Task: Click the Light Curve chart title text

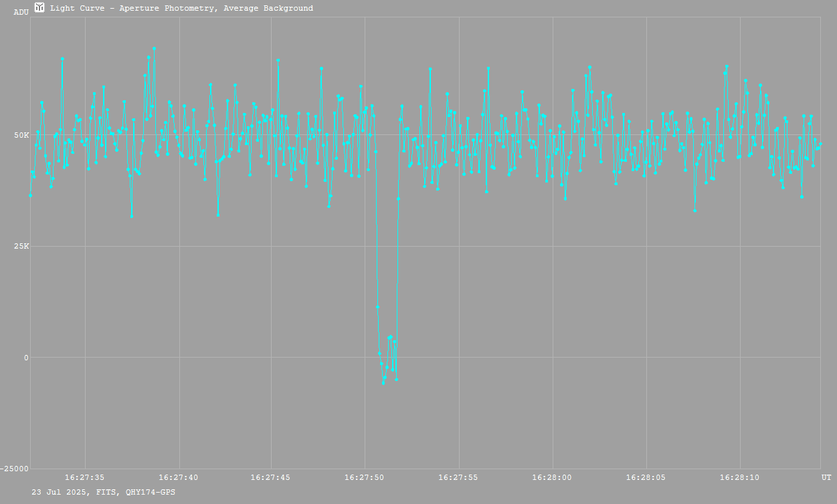Action: point(181,9)
